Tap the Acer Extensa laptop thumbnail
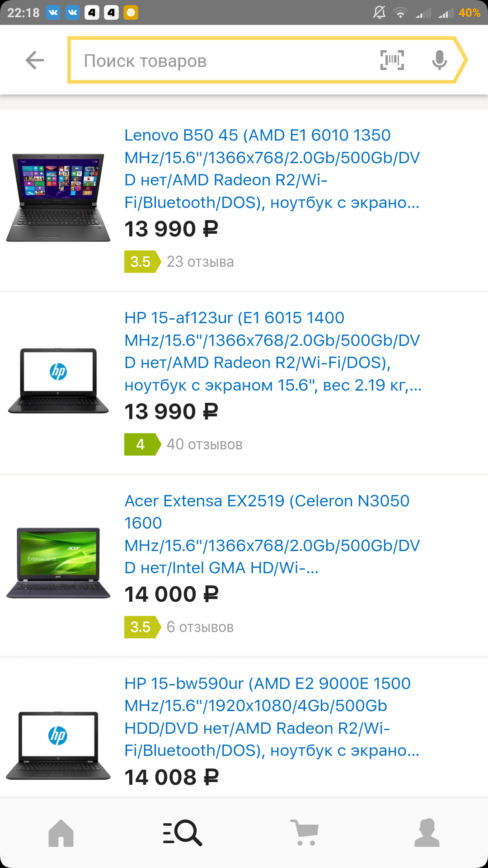The width and height of the screenshot is (488, 868). click(x=58, y=563)
